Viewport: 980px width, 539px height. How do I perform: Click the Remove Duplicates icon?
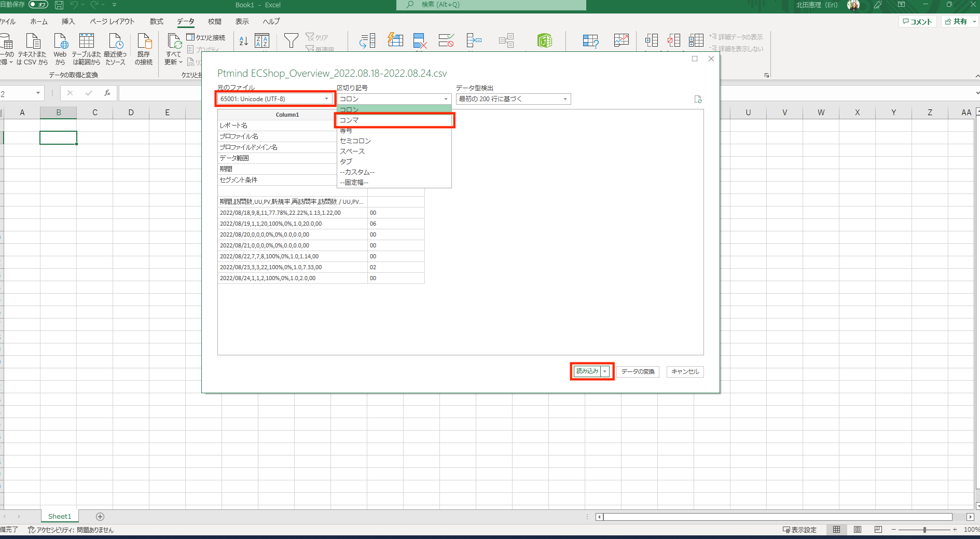point(420,41)
